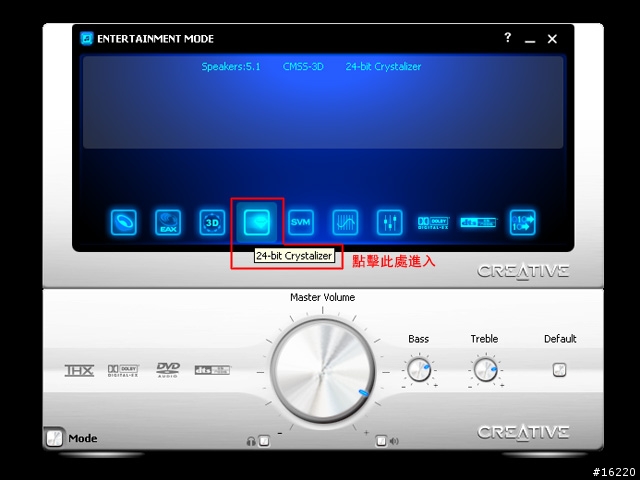Open Dolby Digital EX decoder settings

(x=433, y=223)
